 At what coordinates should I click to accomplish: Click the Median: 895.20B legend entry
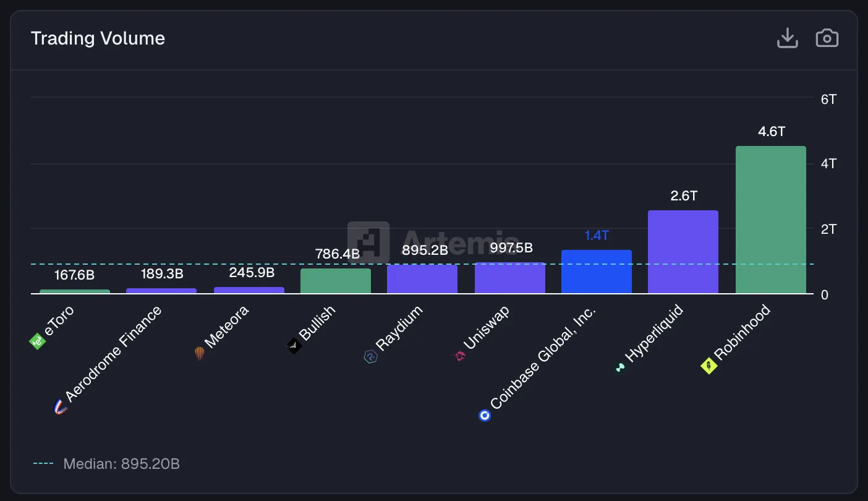coord(106,463)
